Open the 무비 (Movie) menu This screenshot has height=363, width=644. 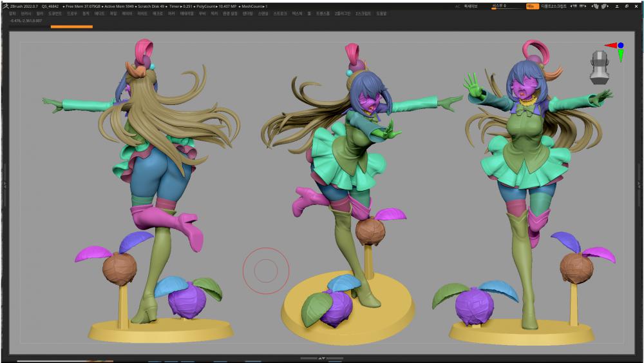pos(202,14)
